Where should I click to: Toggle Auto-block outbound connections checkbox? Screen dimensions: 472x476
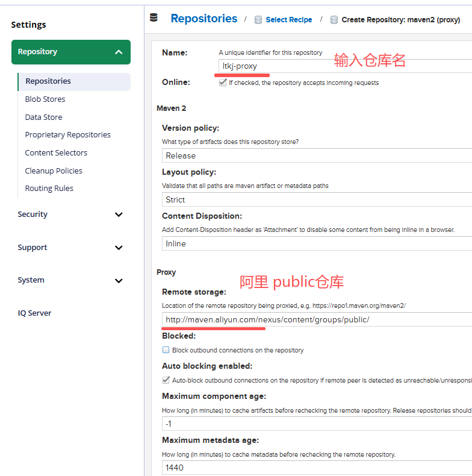coord(166,380)
